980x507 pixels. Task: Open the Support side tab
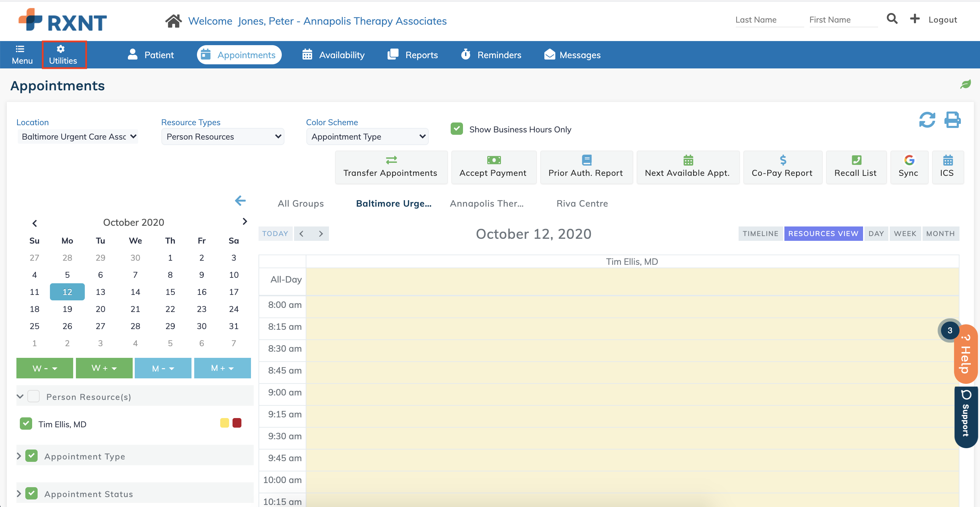coord(966,417)
